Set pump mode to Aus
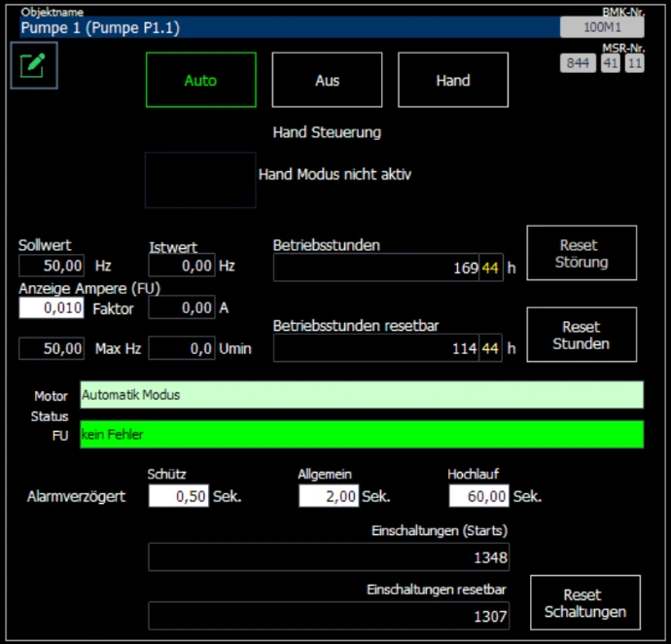The height and width of the screenshot is (644, 671). point(327,80)
